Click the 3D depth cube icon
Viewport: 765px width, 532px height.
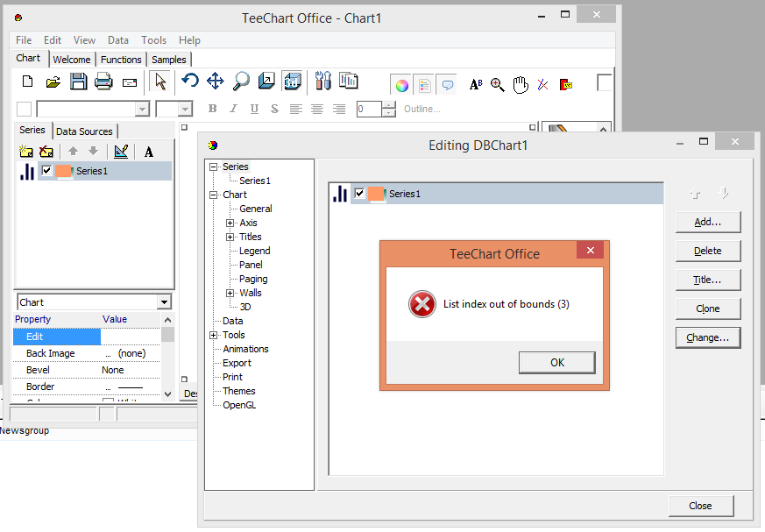pos(266,81)
